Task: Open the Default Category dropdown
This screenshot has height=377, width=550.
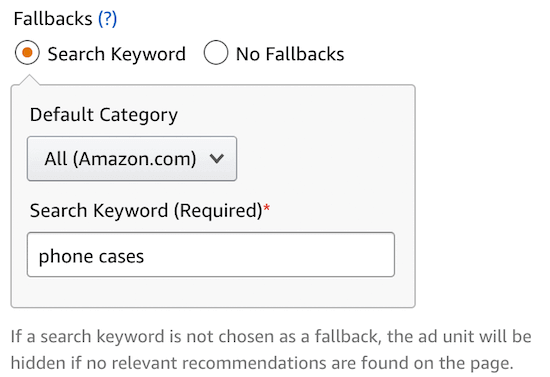Action: click(x=132, y=159)
